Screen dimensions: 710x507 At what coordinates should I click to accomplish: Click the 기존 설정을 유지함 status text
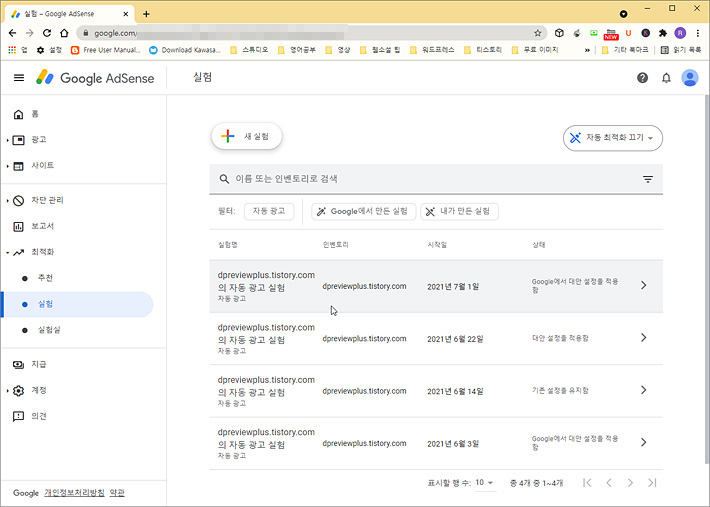click(x=560, y=390)
